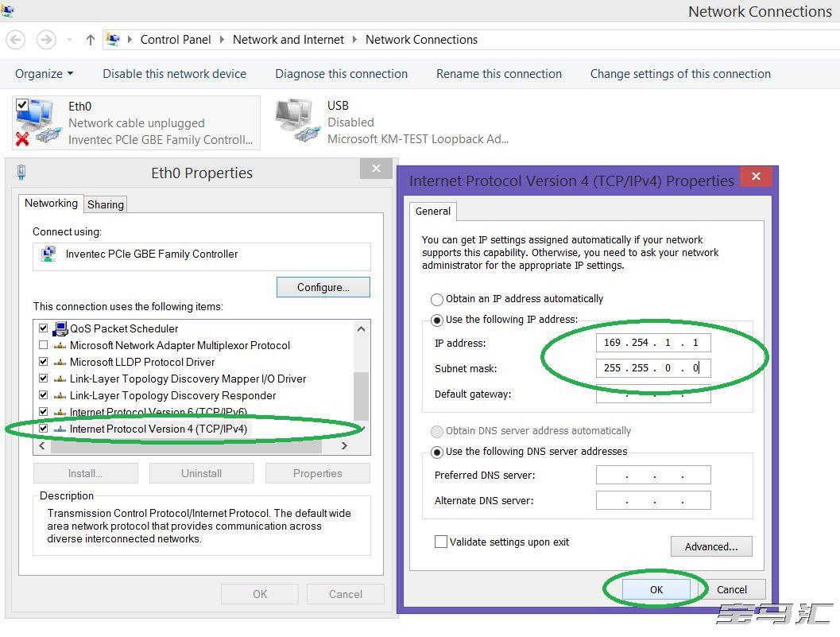
Task: Click the Alternate DNS server field
Action: coord(653,501)
